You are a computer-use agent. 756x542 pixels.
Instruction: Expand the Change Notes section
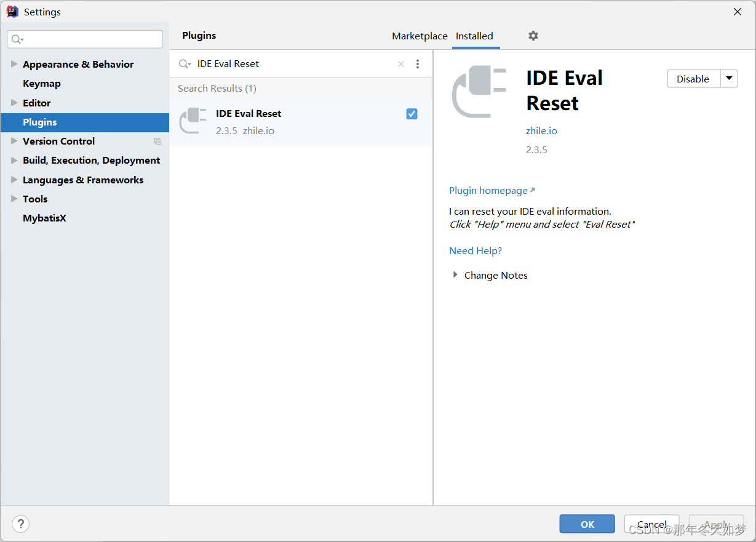455,275
